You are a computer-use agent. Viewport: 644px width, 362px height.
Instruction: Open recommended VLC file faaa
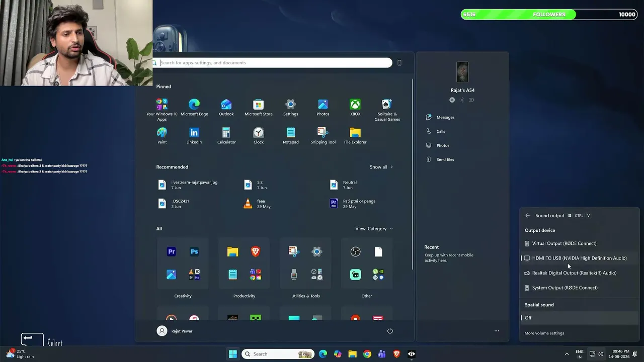click(x=258, y=204)
